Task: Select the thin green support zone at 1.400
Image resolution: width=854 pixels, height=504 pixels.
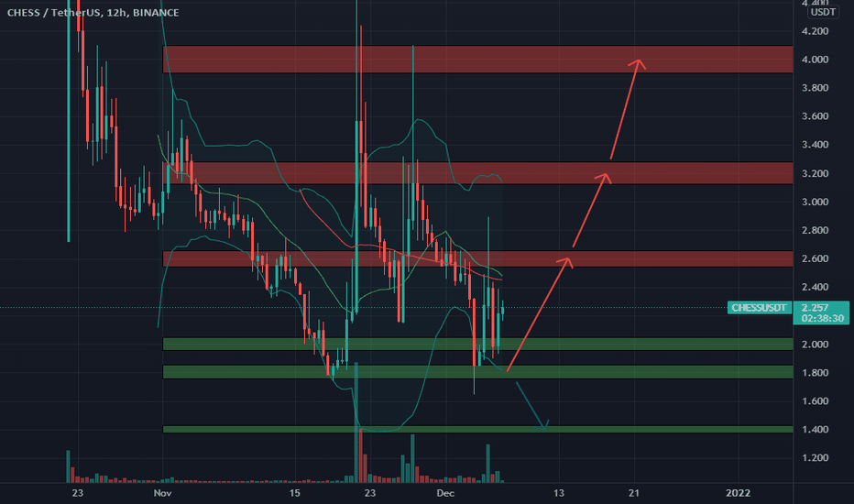Action: coord(477,430)
